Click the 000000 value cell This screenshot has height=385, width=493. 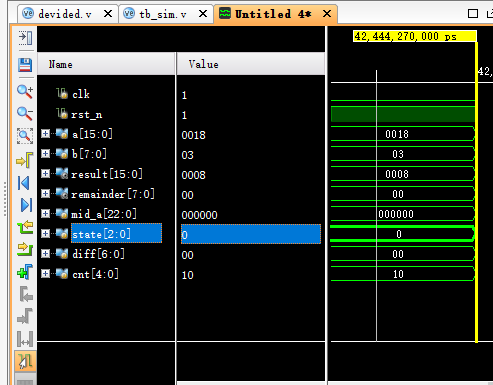point(199,215)
